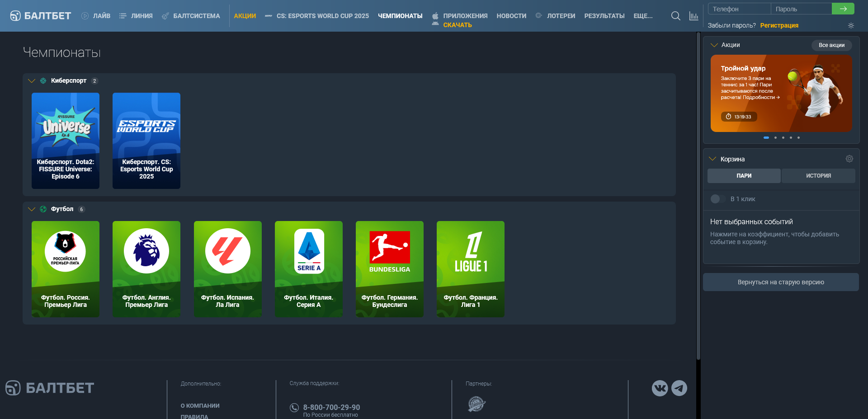Open the Bundesliga championship tile

point(389,269)
